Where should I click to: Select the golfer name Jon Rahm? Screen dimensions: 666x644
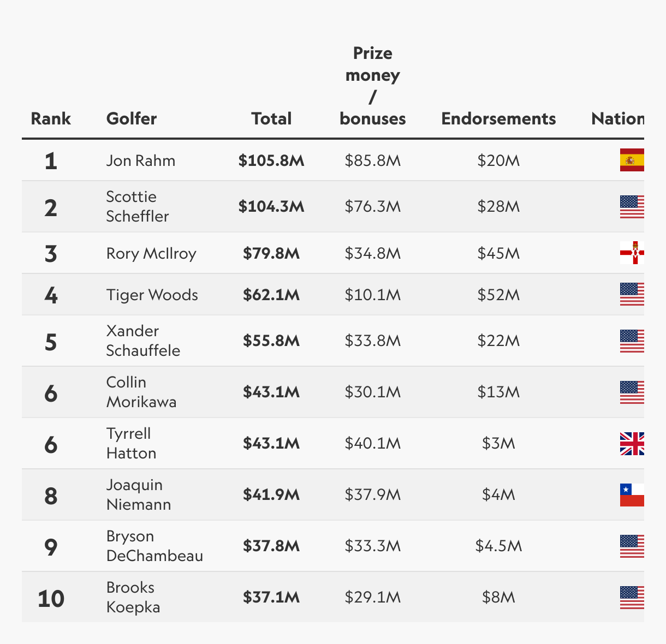141,160
